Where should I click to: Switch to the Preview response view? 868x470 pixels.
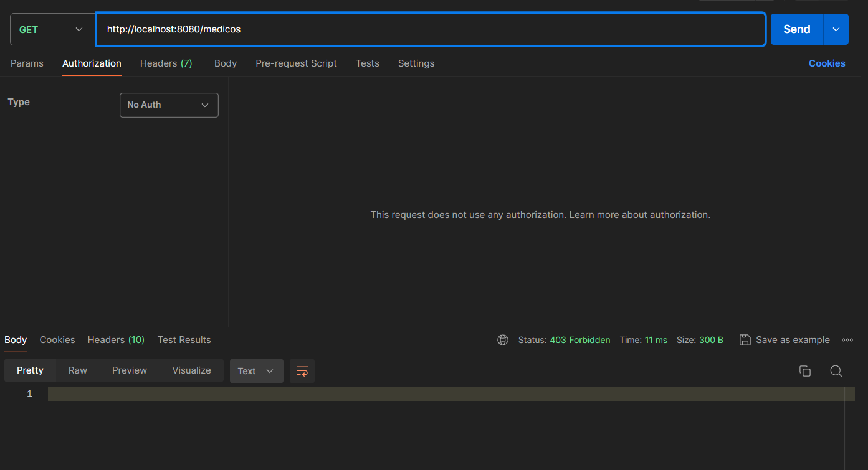pos(130,370)
